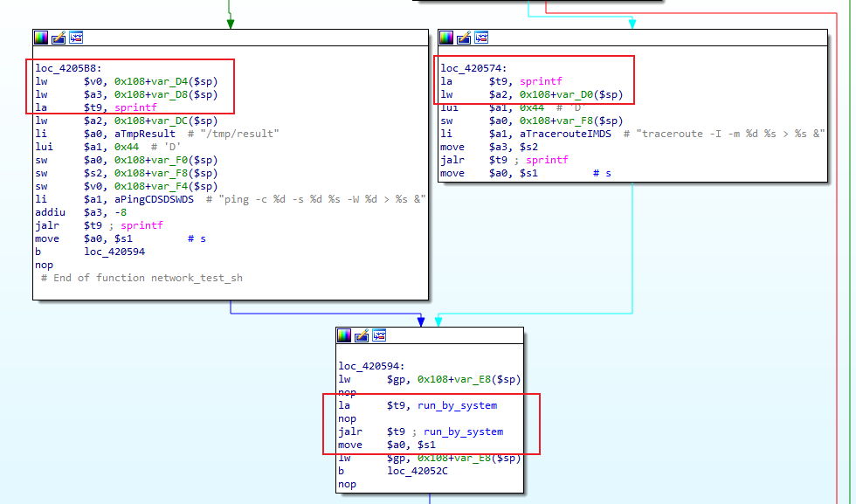Viewport: 856px width, 504px height.
Task: Click sprintf in loc_4205B8's la $t9 line
Action: pyautogui.click(x=135, y=107)
